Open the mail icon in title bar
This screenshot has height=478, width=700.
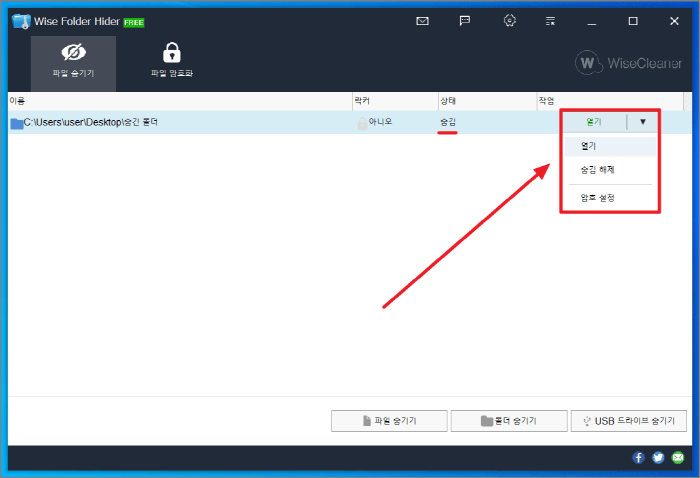[422, 21]
